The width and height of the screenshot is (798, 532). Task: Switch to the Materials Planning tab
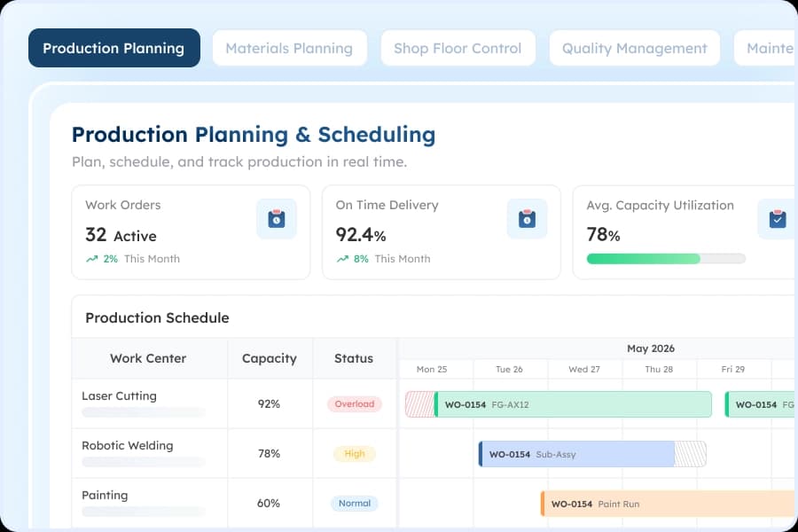289,48
